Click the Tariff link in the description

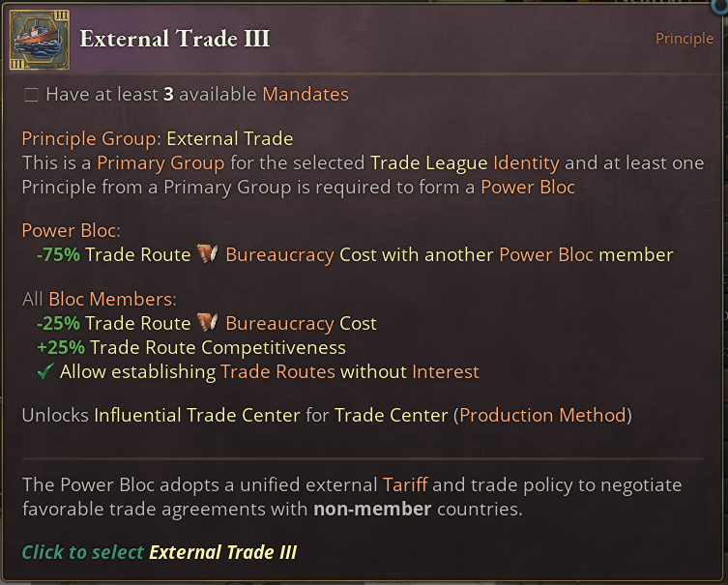406,484
